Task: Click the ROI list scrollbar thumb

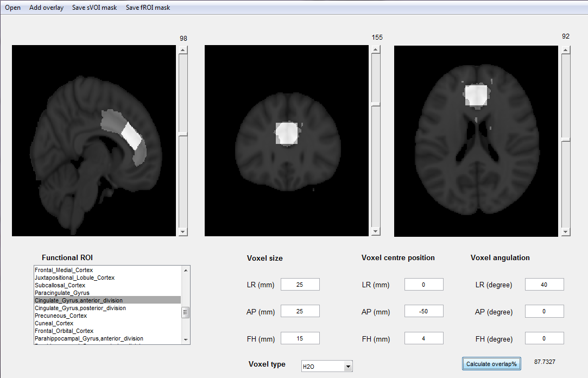Action: point(186,312)
